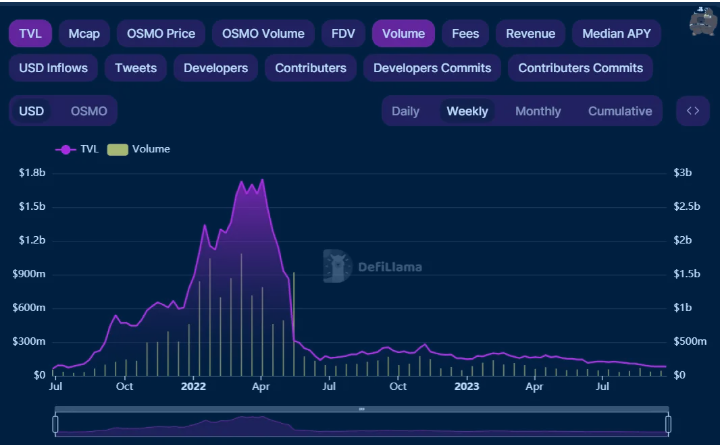Enable the Tweets metric chip
This screenshot has width=720, height=445.
[135, 68]
